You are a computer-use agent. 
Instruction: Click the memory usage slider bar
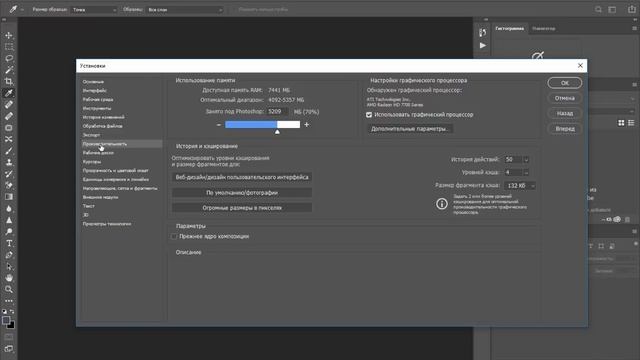click(x=262, y=124)
